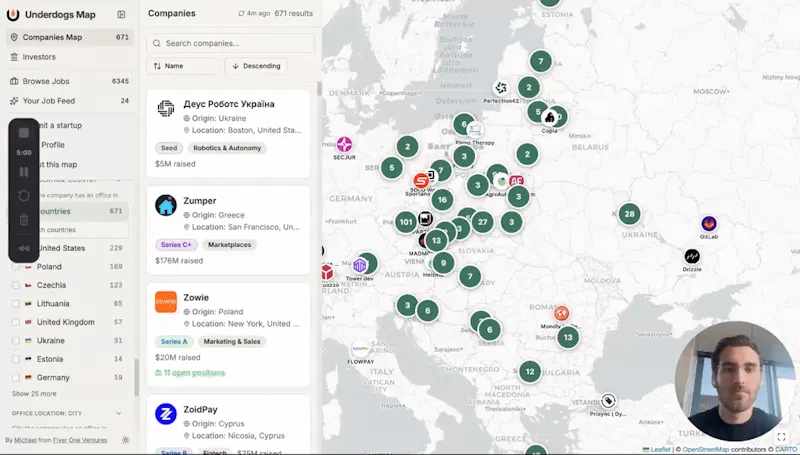Viewport: 800px width, 455px height.
Task: Click the FLOWPAY map marker
Action: (361, 350)
